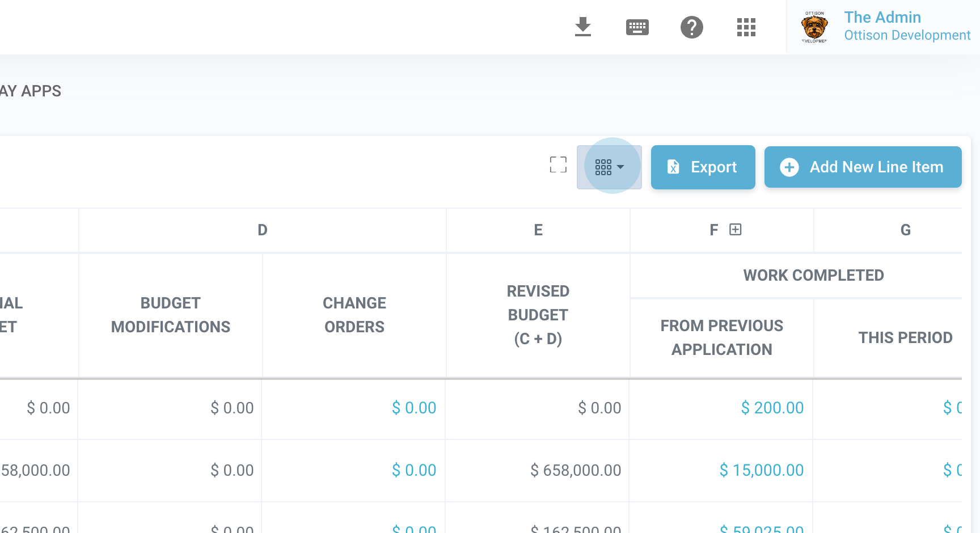Image resolution: width=980 pixels, height=533 pixels.
Task: Open the $ 15,000.00 previous application amount
Action: click(761, 470)
